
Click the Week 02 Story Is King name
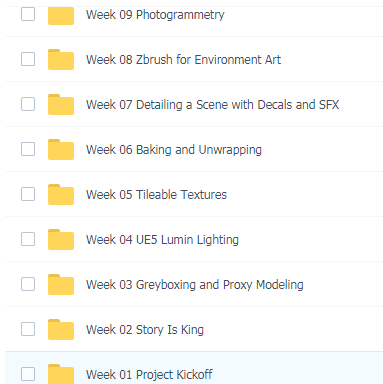pos(145,330)
